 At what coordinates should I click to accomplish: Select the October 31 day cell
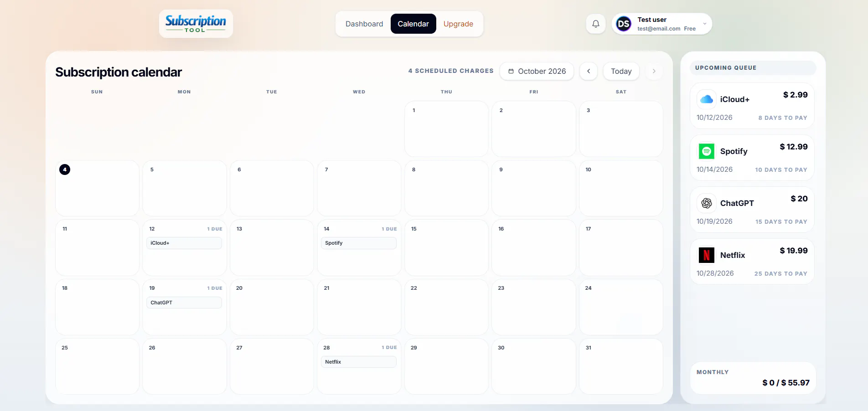[x=621, y=366]
